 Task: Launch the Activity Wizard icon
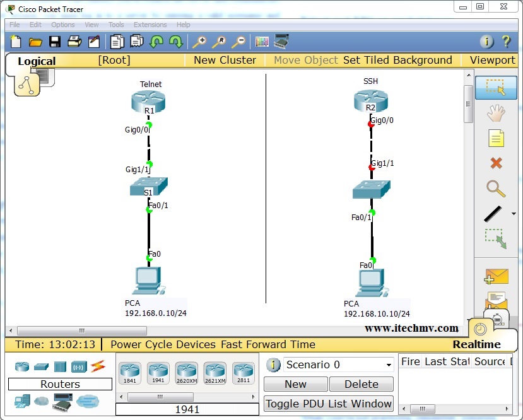tap(94, 42)
